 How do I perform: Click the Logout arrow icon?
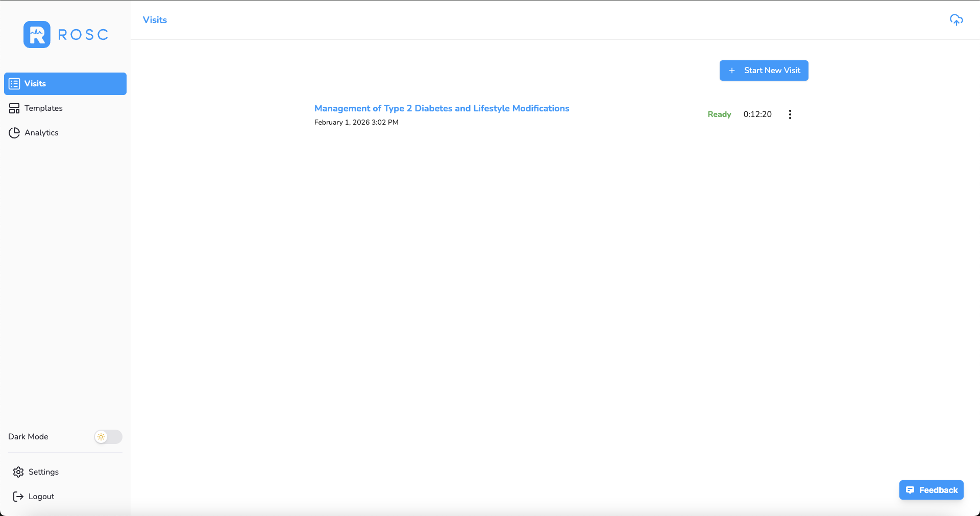(18, 496)
